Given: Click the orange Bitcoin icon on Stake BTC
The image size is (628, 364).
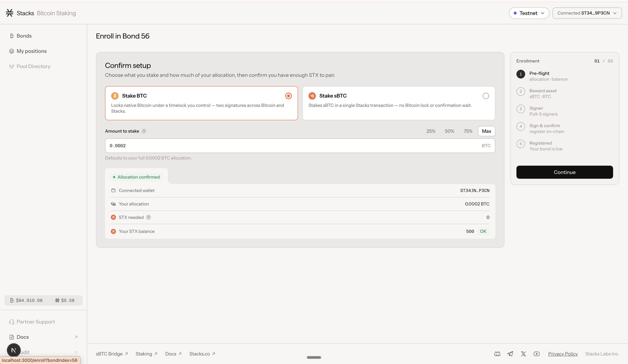Looking at the screenshot, I should [115, 96].
